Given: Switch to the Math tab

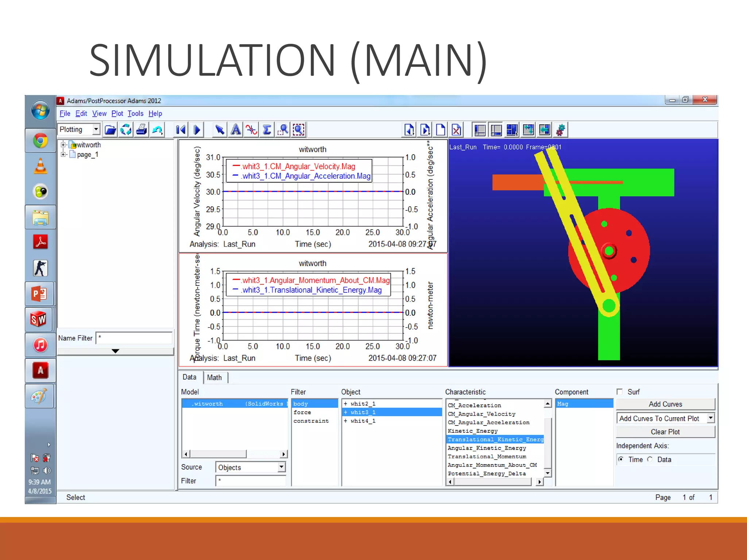Looking at the screenshot, I should tap(214, 377).
